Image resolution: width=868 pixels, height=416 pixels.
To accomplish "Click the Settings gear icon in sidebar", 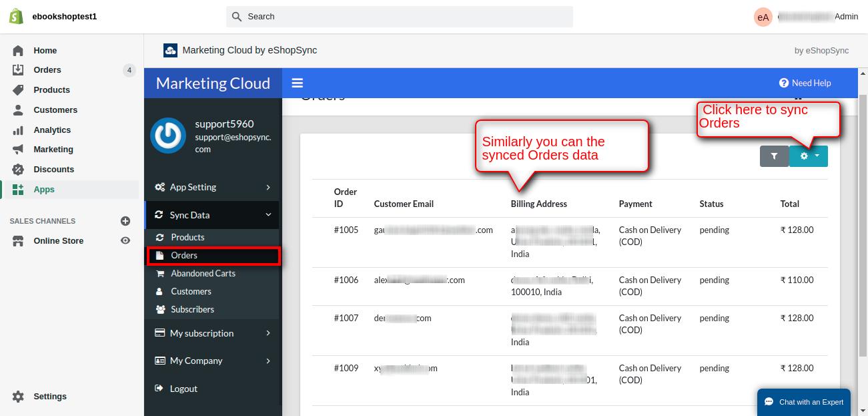I will [x=18, y=397].
